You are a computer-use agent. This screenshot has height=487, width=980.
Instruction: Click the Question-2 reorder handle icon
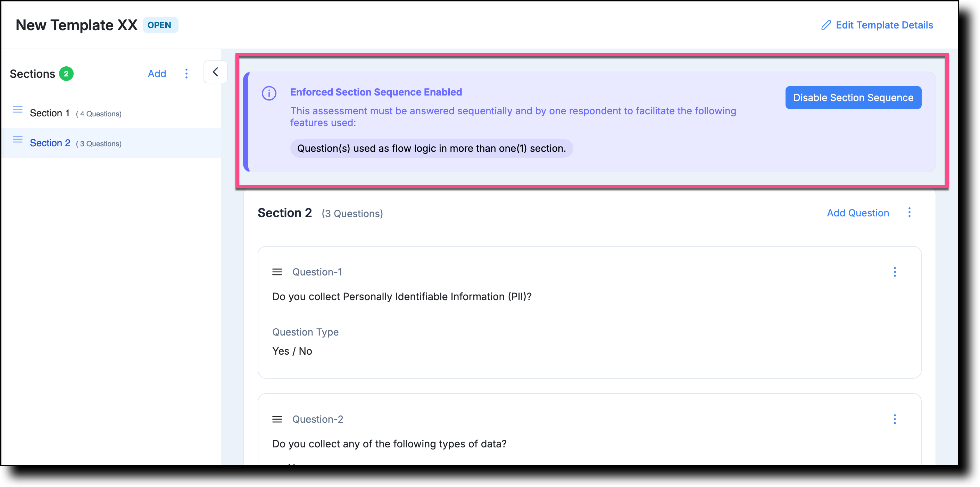coord(277,419)
